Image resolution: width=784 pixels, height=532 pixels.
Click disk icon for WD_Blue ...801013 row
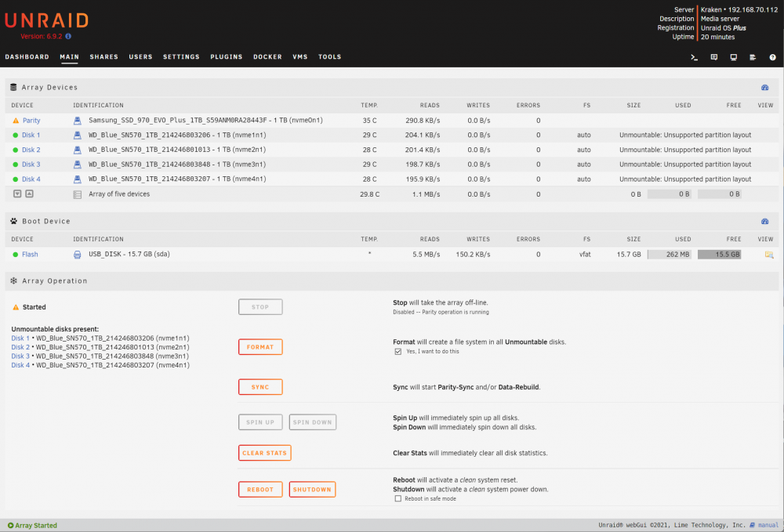click(78, 150)
